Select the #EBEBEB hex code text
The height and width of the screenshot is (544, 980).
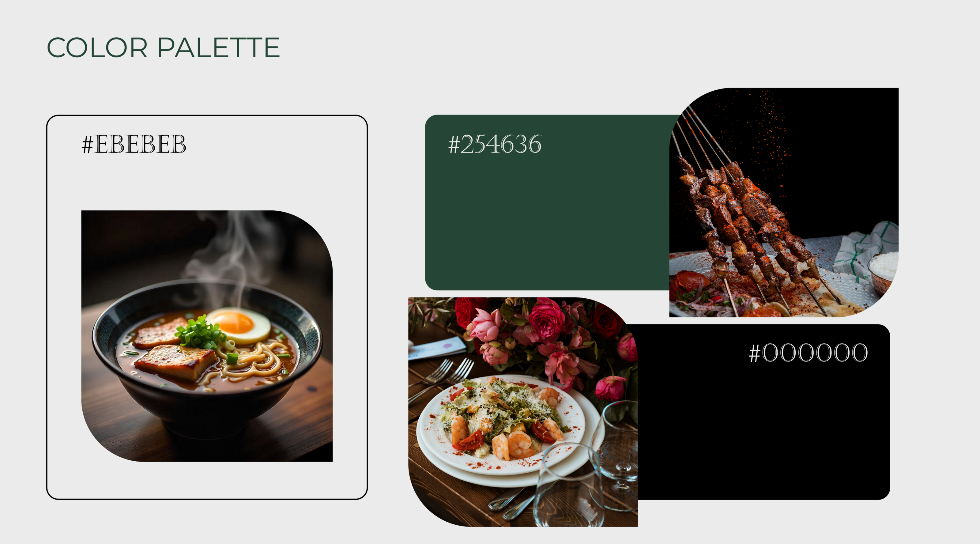coord(134,145)
